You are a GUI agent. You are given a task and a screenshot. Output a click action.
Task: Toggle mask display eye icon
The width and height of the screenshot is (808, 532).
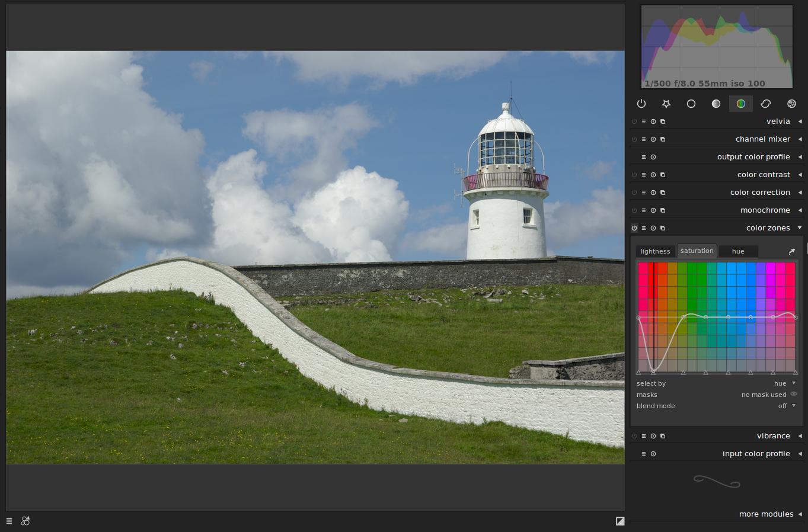click(794, 394)
